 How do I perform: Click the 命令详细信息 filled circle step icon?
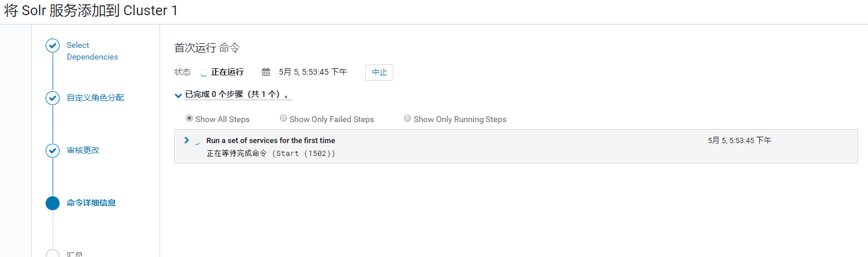[x=53, y=203]
